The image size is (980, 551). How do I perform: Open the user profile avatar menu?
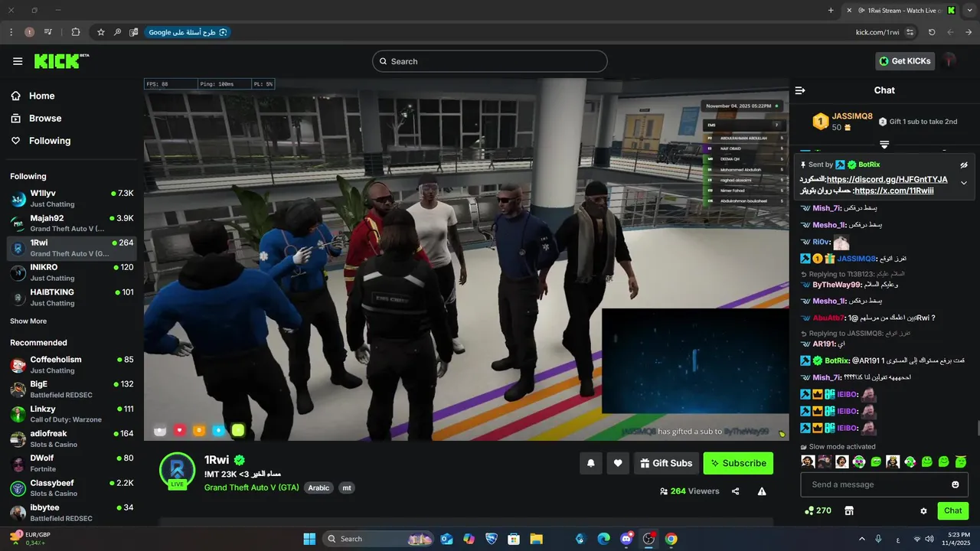pos(950,60)
